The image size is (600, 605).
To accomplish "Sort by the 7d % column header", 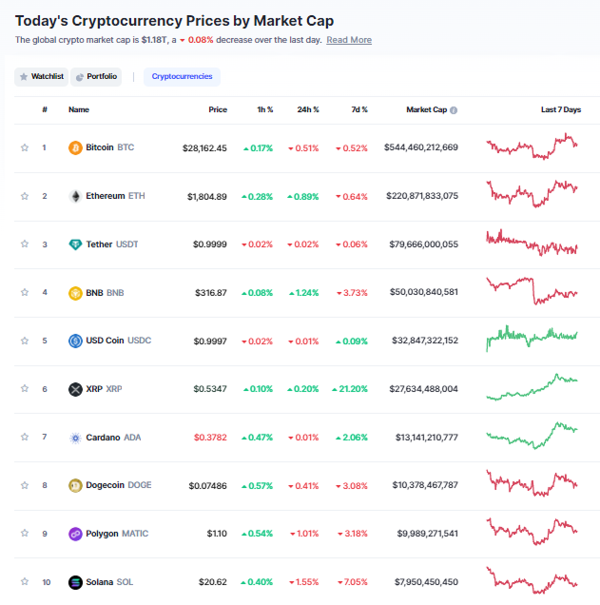I will 357,110.
